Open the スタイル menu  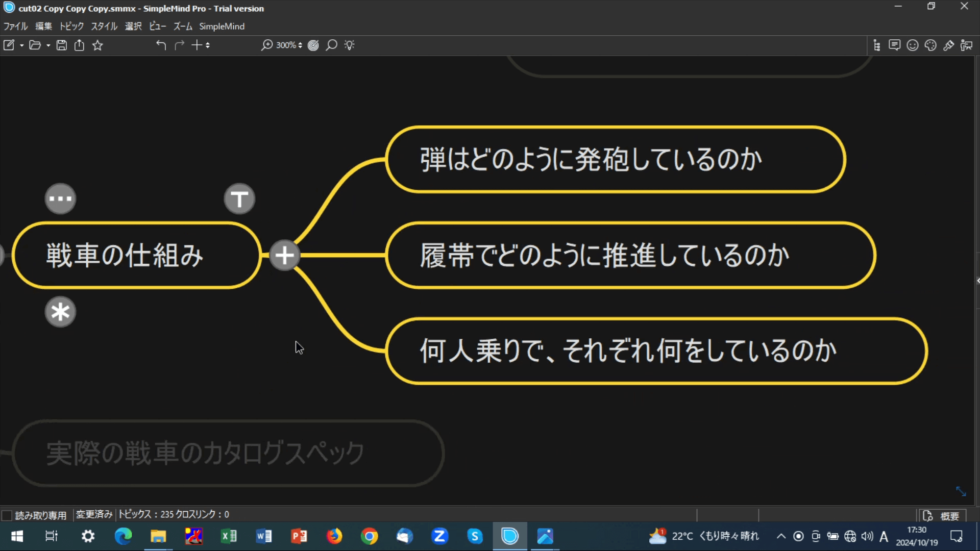104,26
